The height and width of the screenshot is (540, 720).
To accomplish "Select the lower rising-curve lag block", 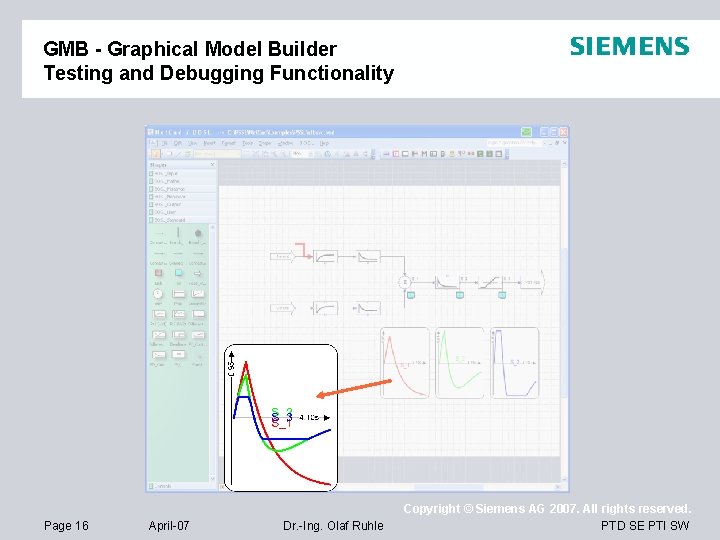I will click(x=326, y=308).
